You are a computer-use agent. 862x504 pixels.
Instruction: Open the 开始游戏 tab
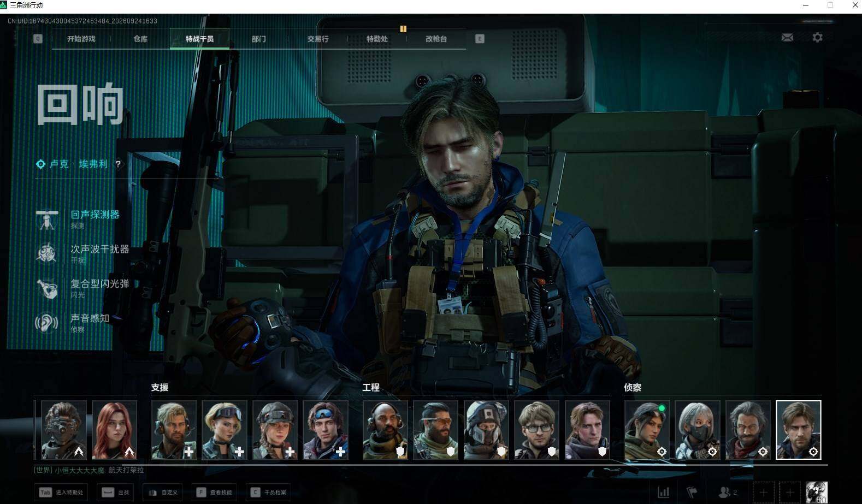point(81,39)
